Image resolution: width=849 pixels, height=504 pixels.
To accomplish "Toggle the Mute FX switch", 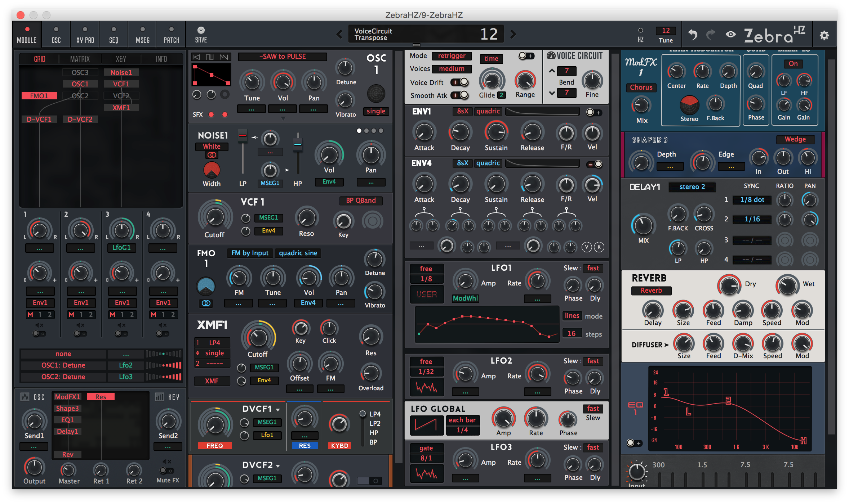I will (x=166, y=471).
